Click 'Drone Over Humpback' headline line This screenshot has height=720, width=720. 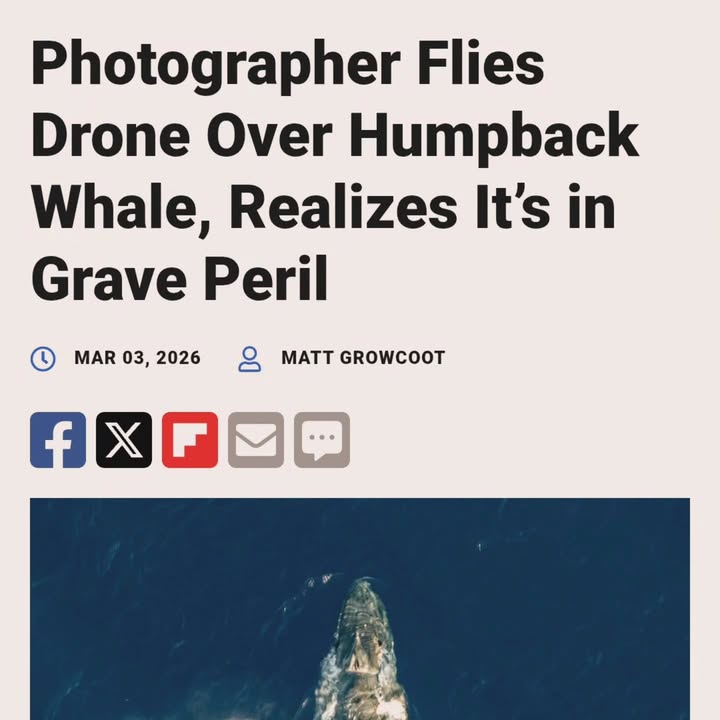point(335,136)
